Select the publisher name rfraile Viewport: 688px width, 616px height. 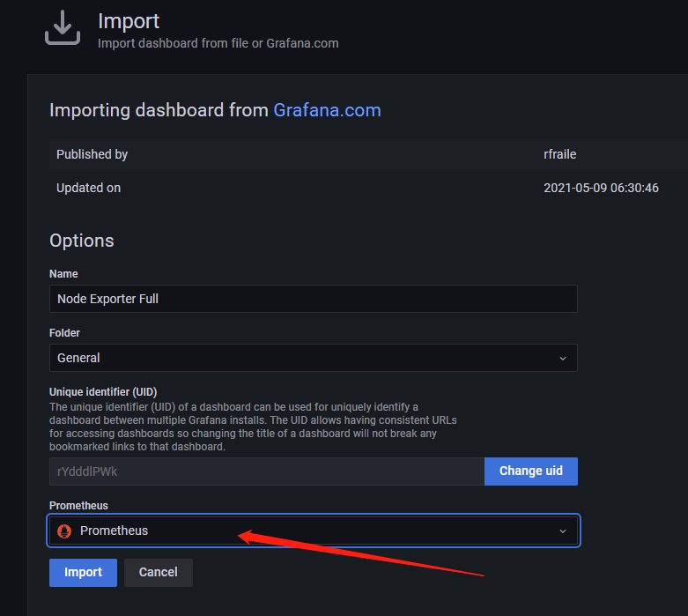coord(560,154)
